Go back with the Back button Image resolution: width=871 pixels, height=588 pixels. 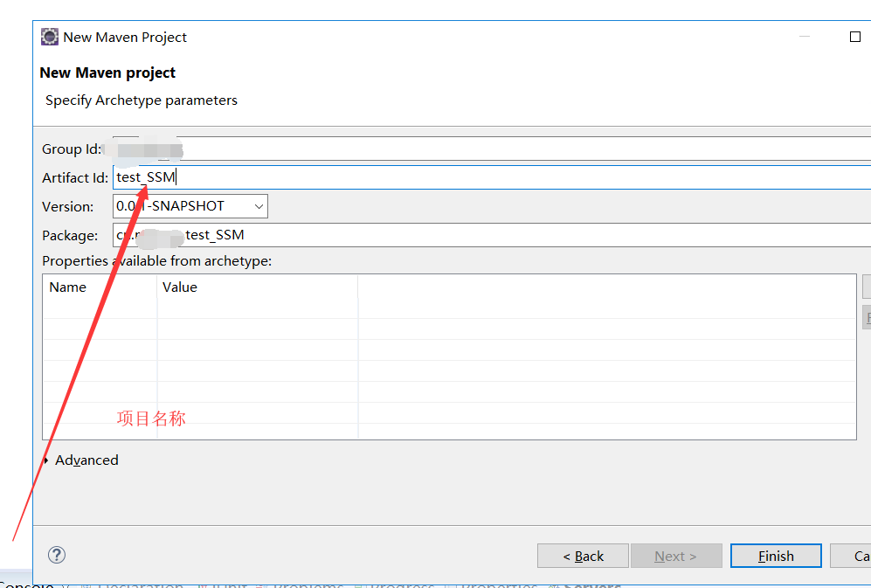point(583,556)
